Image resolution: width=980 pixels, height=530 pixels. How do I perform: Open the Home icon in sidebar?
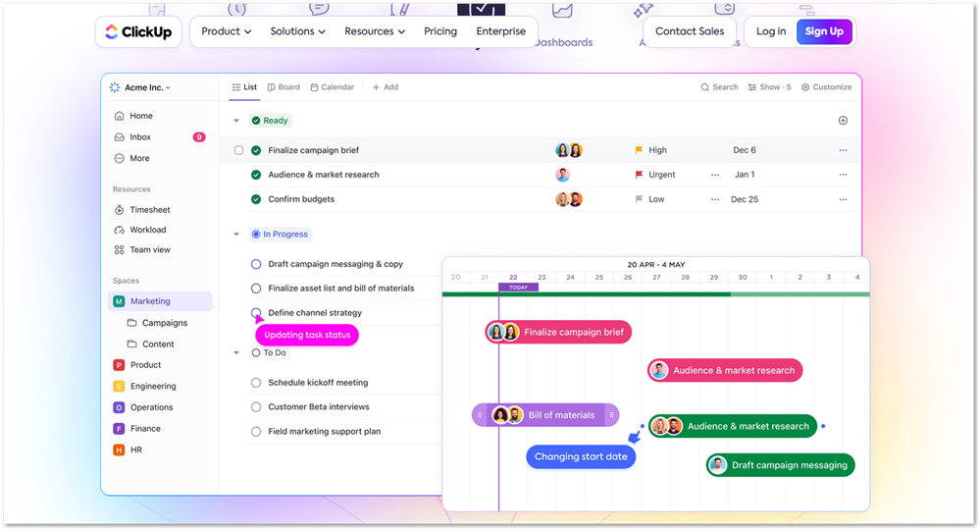point(120,116)
